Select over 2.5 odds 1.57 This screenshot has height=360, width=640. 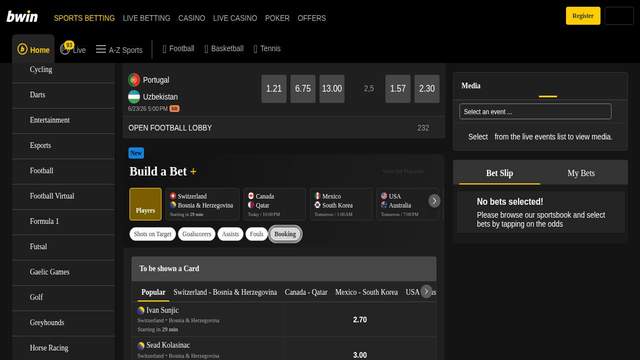pos(398,89)
